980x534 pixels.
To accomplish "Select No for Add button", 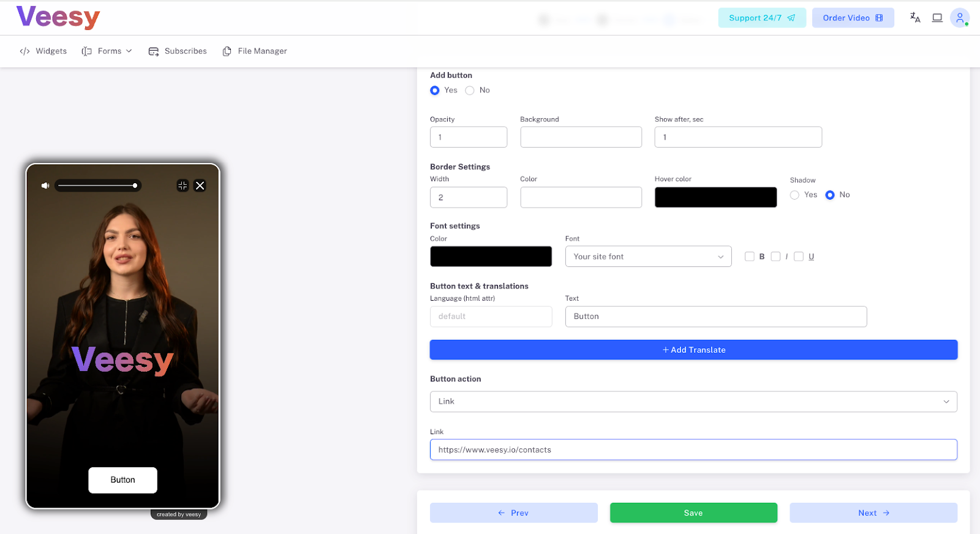I will (x=470, y=91).
